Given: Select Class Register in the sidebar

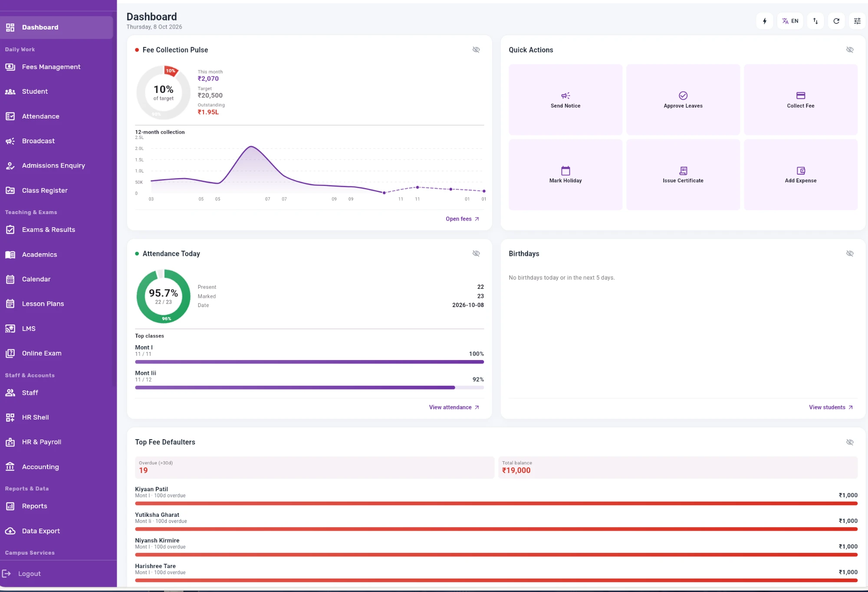Looking at the screenshot, I should click(56, 190).
